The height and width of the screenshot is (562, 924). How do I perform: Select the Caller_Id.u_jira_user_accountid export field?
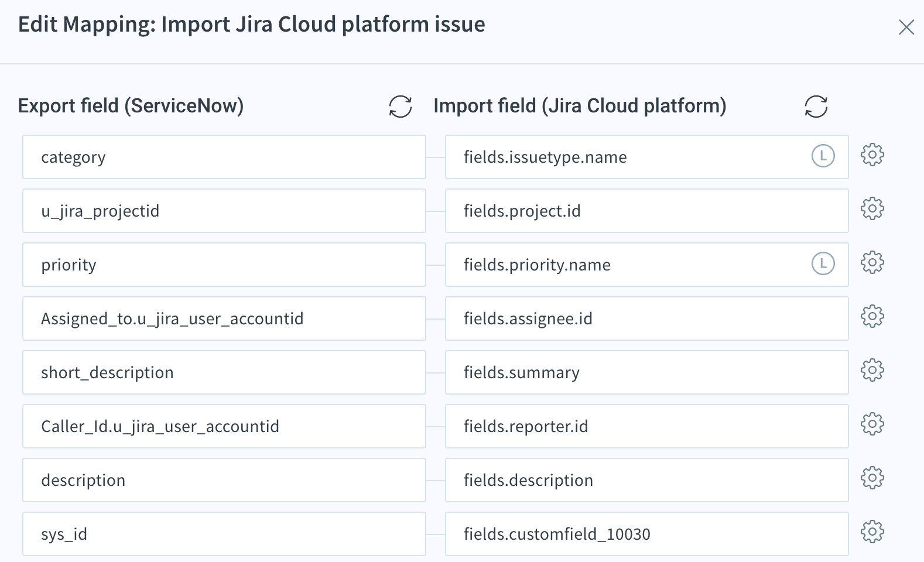(x=224, y=426)
